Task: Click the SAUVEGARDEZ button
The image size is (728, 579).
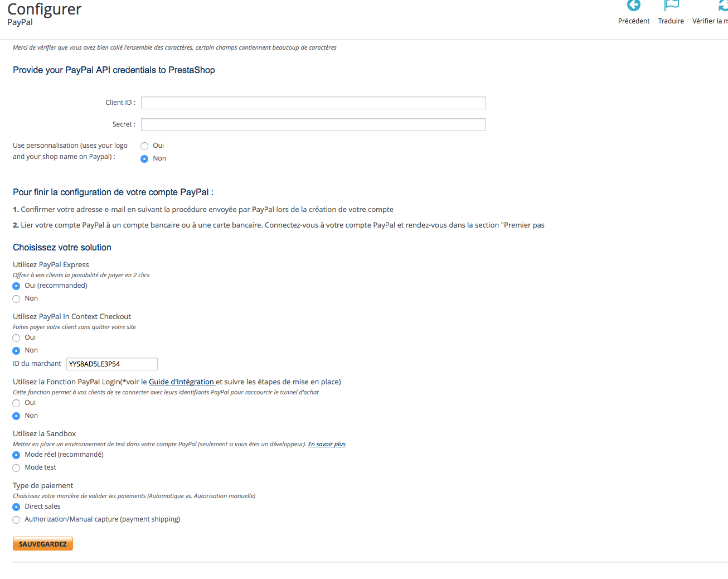Action: 43,544
